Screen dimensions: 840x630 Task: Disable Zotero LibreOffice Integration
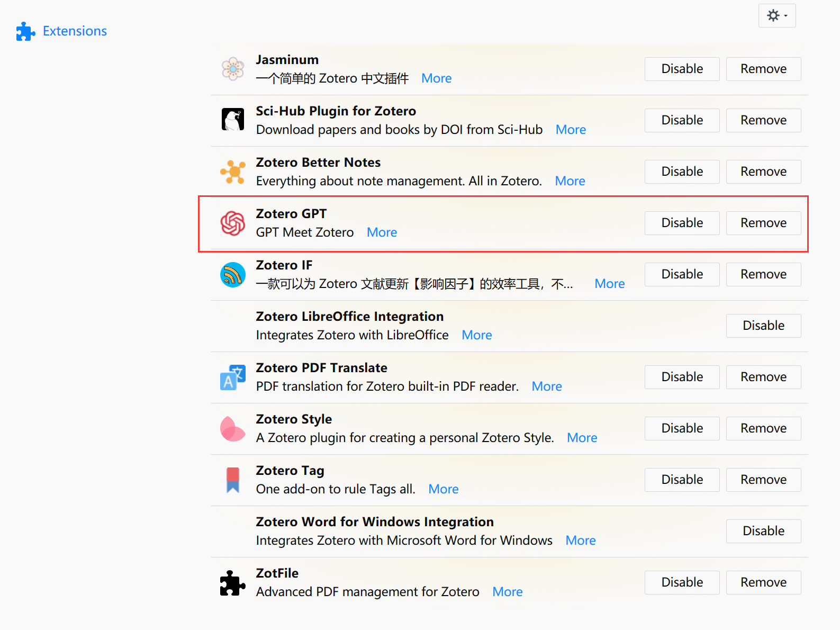point(763,326)
